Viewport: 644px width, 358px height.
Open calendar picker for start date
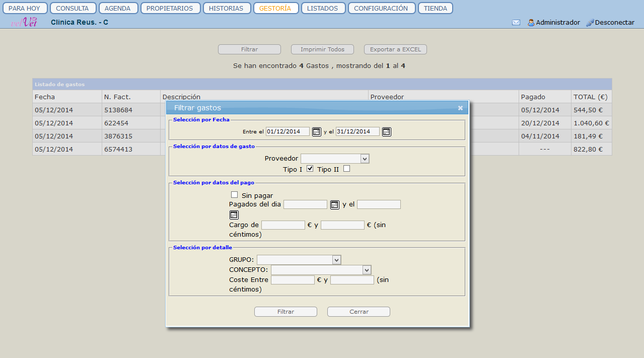pos(316,132)
